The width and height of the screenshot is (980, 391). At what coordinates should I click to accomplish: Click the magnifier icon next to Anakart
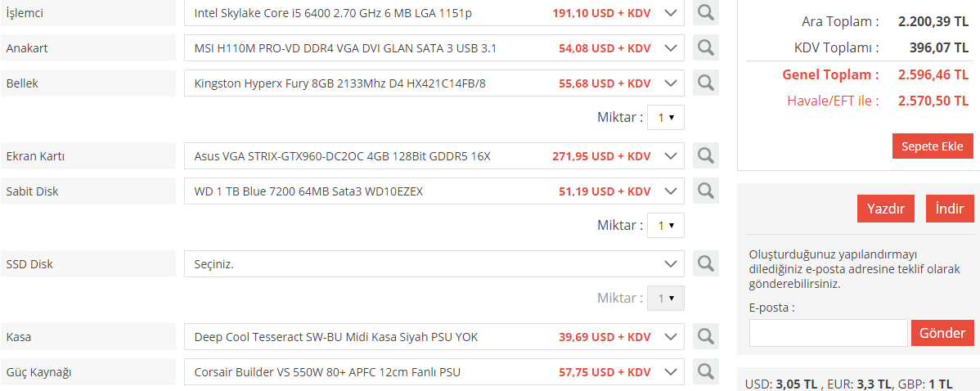click(705, 48)
